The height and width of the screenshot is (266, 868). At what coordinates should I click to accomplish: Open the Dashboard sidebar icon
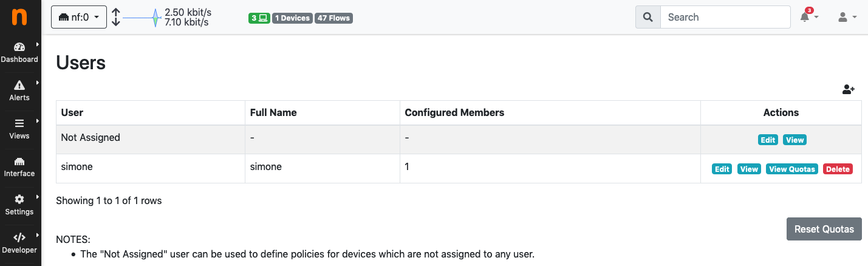click(x=19, y=47)
